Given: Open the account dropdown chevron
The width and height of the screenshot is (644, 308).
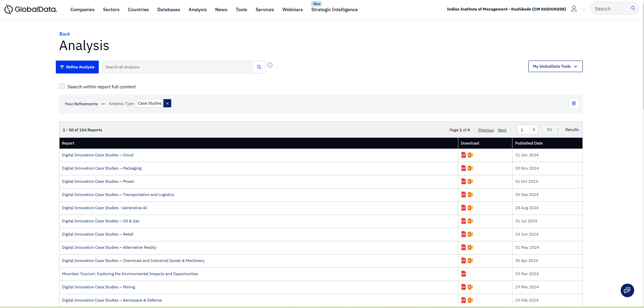Looking at the screenshot, I should pos(583,9).
